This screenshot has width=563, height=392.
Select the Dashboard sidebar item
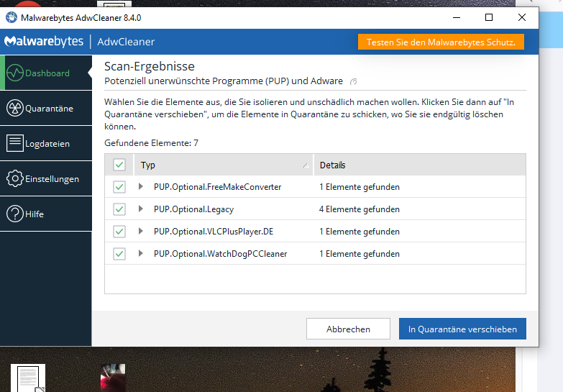[x=46, y=73]
